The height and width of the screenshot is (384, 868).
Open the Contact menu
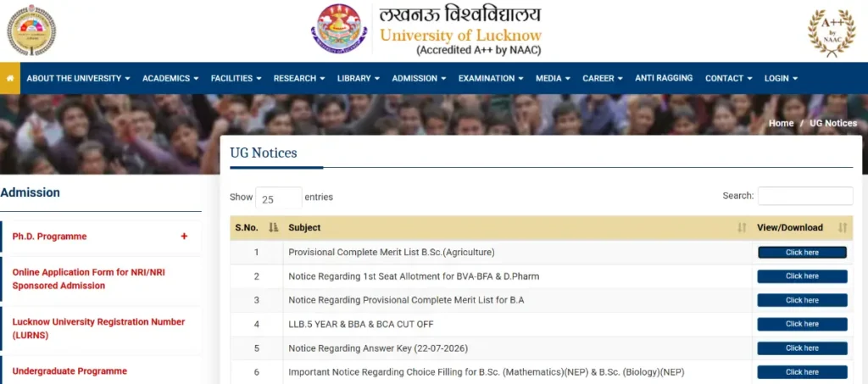coord(728,79)
